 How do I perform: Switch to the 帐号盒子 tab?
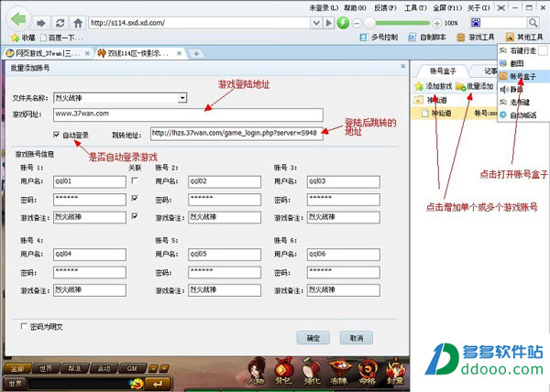[x=443, y=71]
